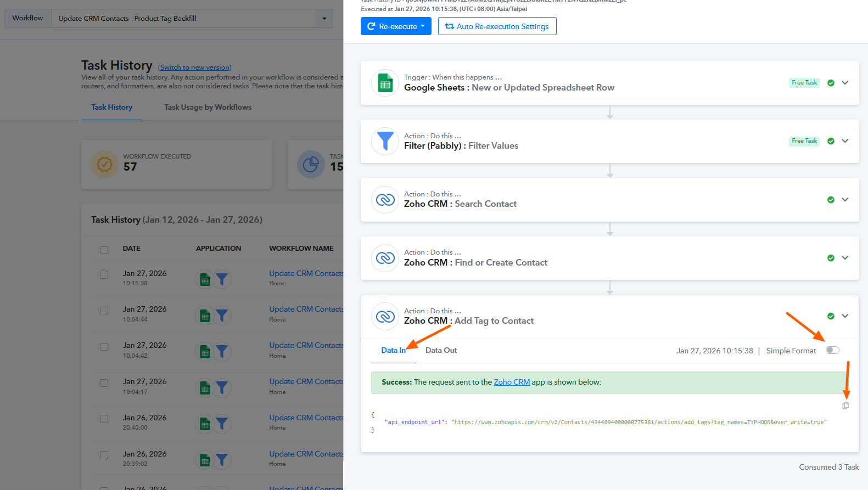Image resolution: width=868 pixels, height=490 pixels.
Task: Check the box for Jan 27 10:04:42 task
Action: 104,347
